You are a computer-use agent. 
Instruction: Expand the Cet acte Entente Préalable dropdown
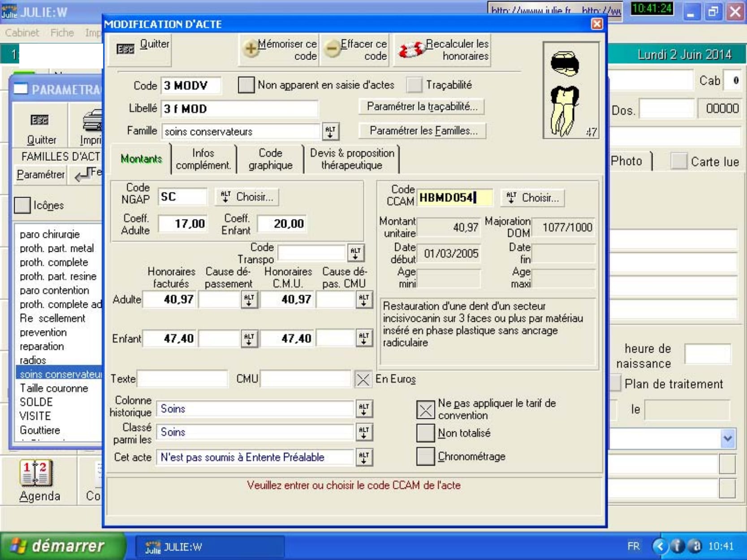364,457
